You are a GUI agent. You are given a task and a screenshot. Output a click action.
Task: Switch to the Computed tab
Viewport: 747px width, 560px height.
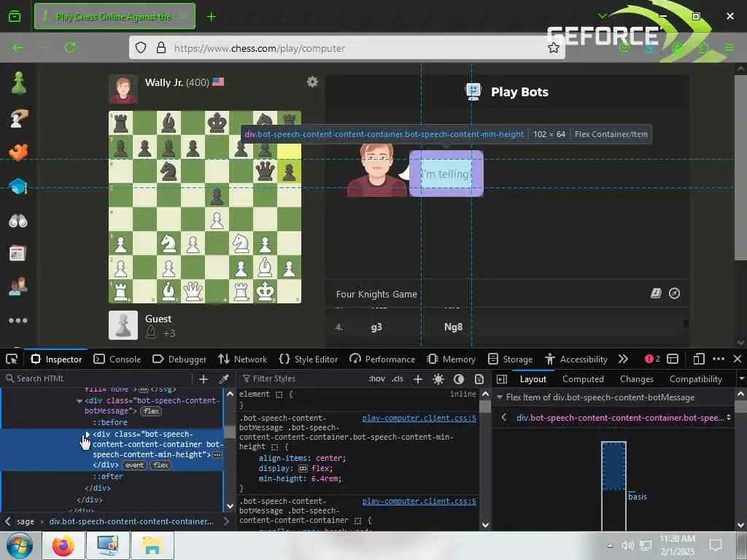(x=583, y=379)
